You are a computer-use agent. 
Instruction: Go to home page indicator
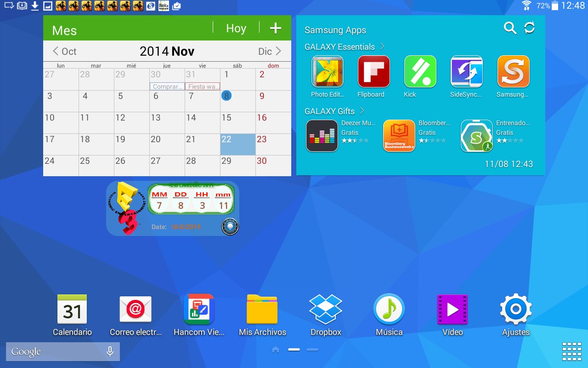point(276,350)
